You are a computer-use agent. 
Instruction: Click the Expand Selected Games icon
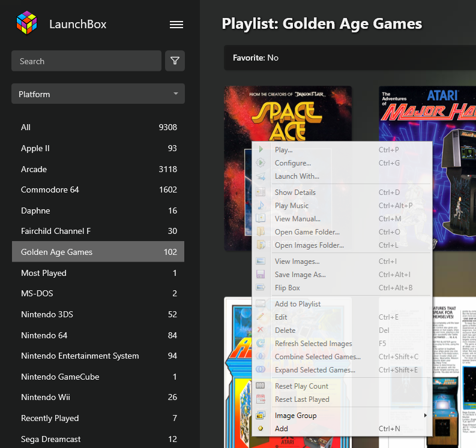(261, 369)
